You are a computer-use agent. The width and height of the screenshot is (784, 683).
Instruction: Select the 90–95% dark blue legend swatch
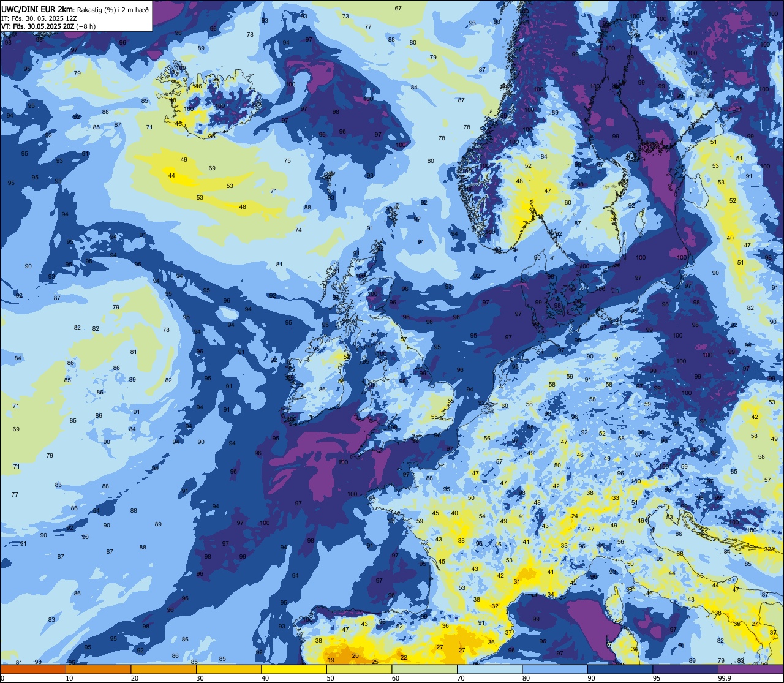pos(620,669)
